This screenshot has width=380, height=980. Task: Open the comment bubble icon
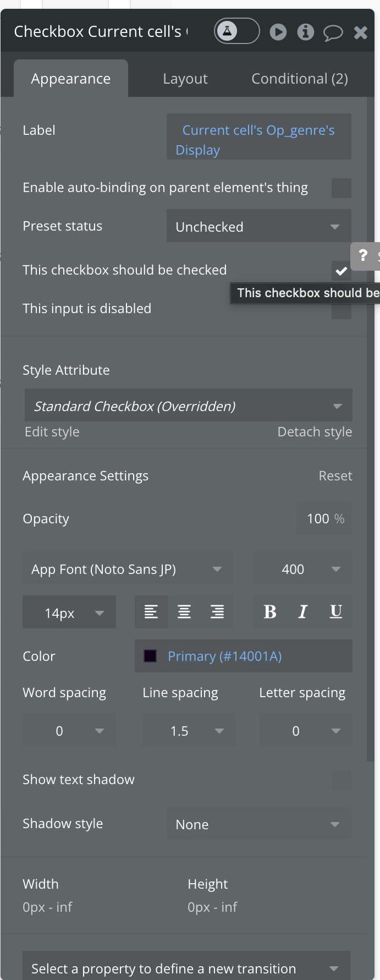point(333,33)
